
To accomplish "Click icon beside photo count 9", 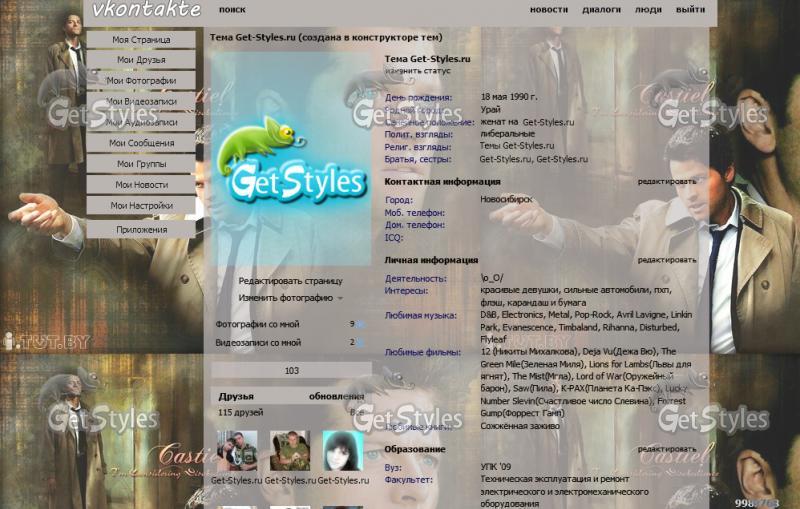I will 360,324.
